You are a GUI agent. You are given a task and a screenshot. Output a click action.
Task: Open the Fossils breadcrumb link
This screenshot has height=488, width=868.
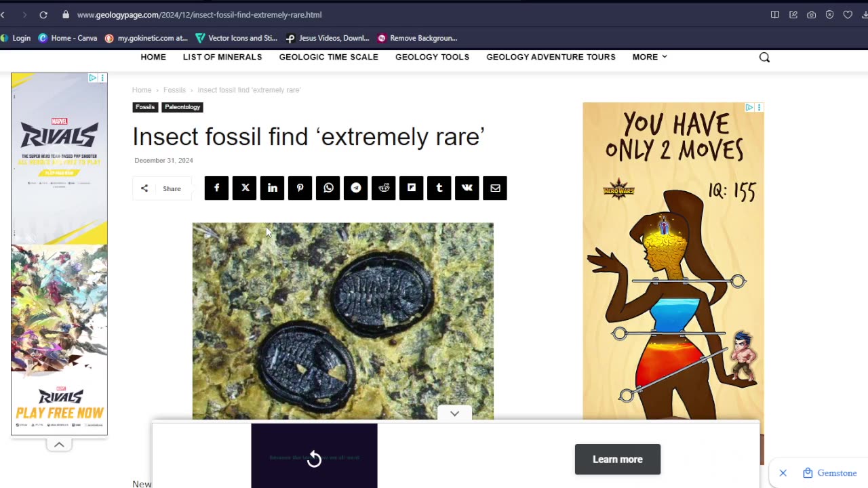[174, 90]
